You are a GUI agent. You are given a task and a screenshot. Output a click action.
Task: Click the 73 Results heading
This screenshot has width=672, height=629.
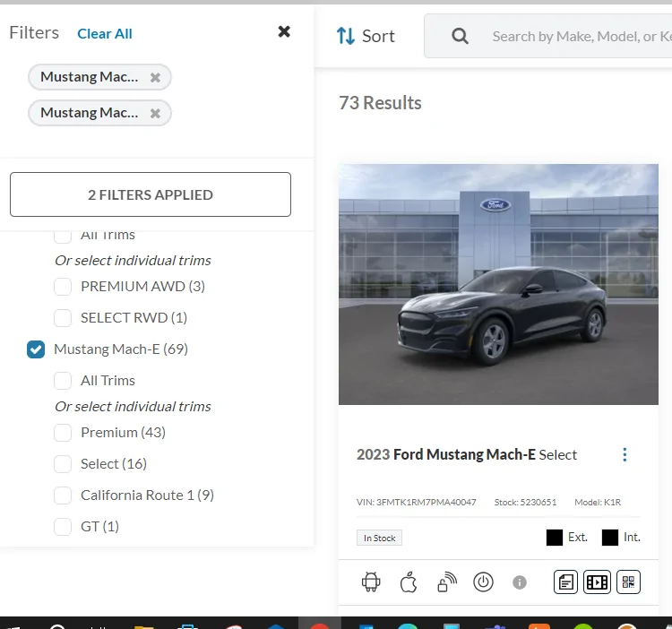[x=380, y=103]
